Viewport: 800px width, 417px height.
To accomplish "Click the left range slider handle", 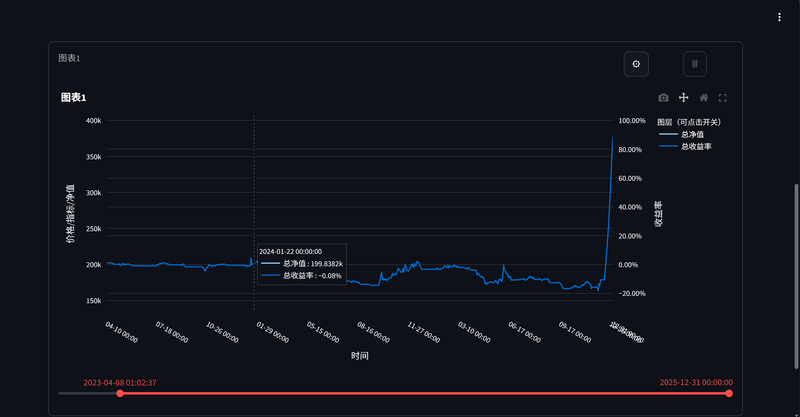I will pyautogui.click(x=120, y=393).
